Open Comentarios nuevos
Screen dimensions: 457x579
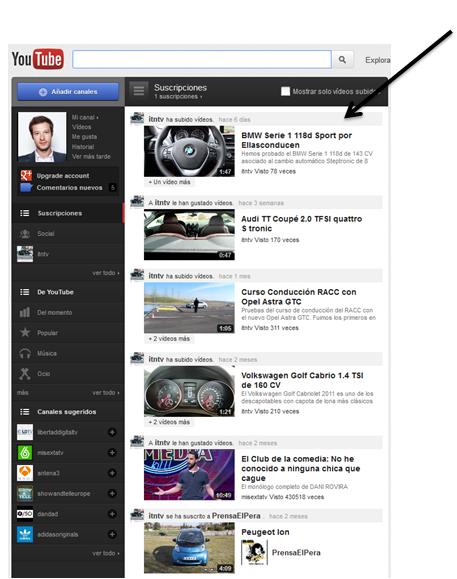[x=69, y=188]
